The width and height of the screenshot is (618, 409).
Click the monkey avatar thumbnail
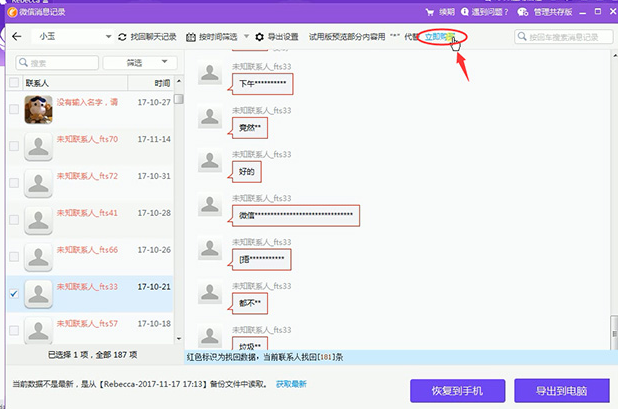click(38, 109)
